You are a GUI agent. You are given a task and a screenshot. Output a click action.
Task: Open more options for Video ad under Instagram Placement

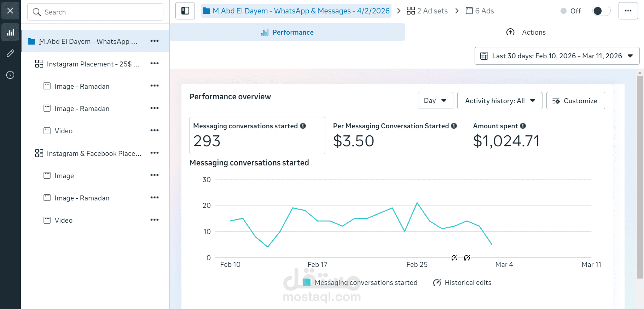coord(155,131)
